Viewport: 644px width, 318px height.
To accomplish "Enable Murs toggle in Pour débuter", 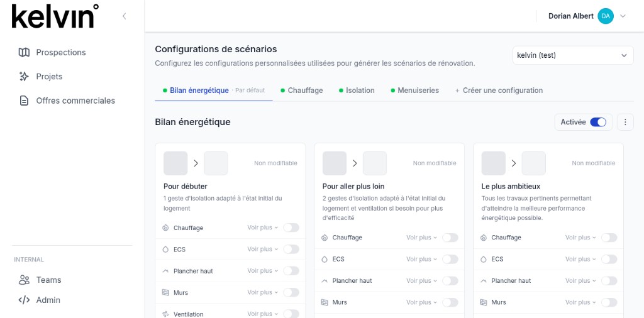I will click(x=291, y=293).
